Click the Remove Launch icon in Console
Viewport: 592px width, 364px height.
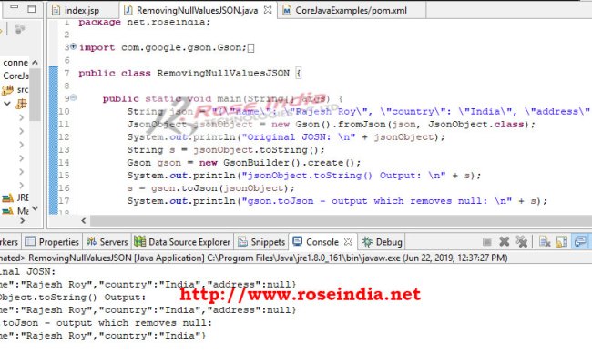click(x=505, y=241)
